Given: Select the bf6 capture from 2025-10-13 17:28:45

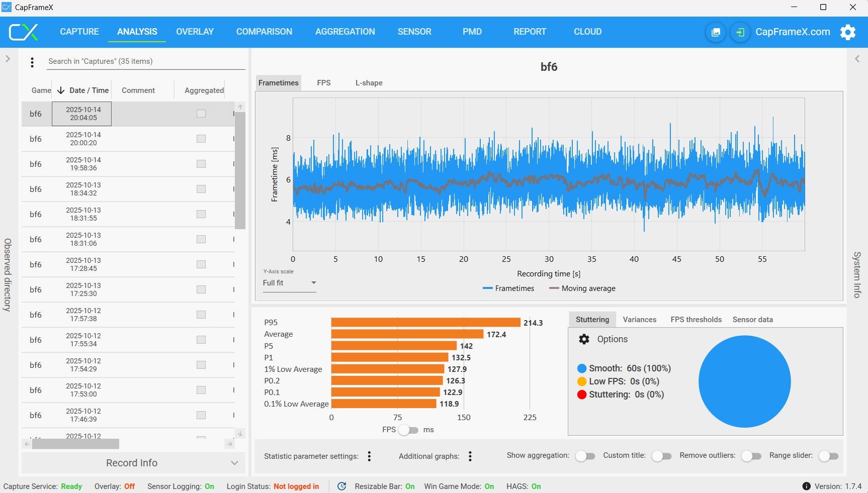Looking at the screenshot, I should coord(128,264).
